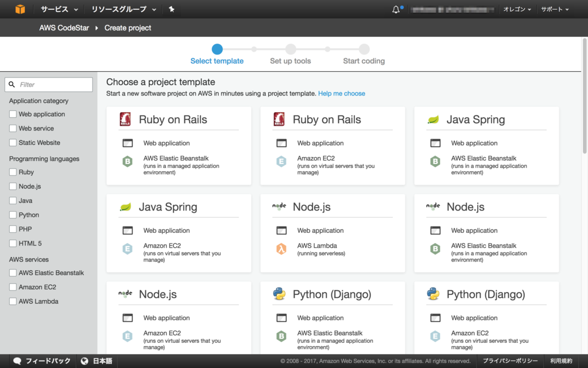588x368 pixels.
Task: Select Ruby on Rails Elastic Beanstalk template title
Action: pos(173,120)
